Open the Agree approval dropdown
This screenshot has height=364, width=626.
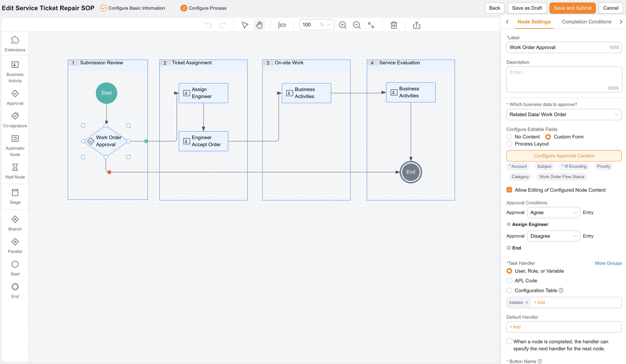point(553,213)
